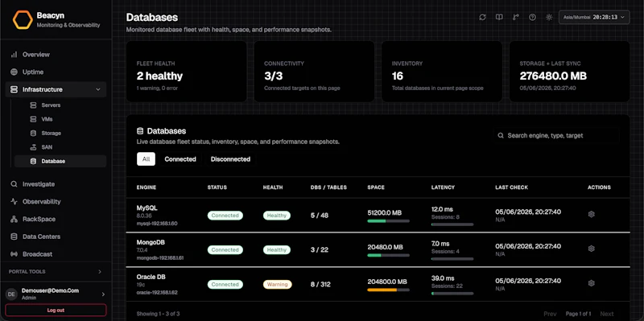Open settings gear for MongoDB row
This screenshot has width=644, height=321.
click(592, 249)
